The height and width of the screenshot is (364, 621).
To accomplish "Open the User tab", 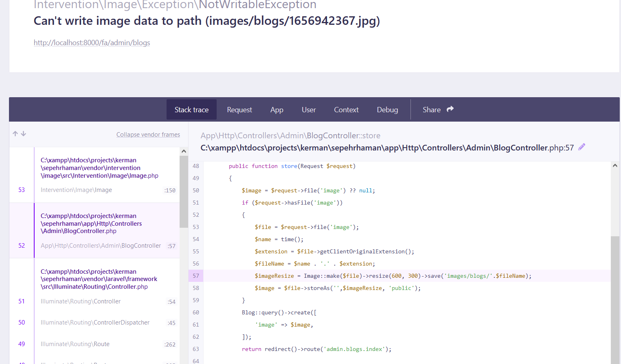I will point(309,109).
